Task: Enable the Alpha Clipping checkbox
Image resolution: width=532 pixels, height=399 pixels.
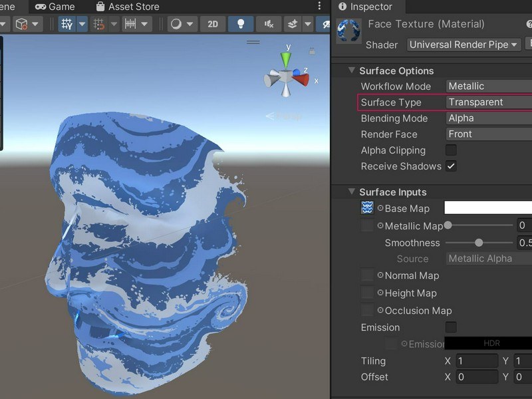Action: pyautogui.click(x=451, y=150)
